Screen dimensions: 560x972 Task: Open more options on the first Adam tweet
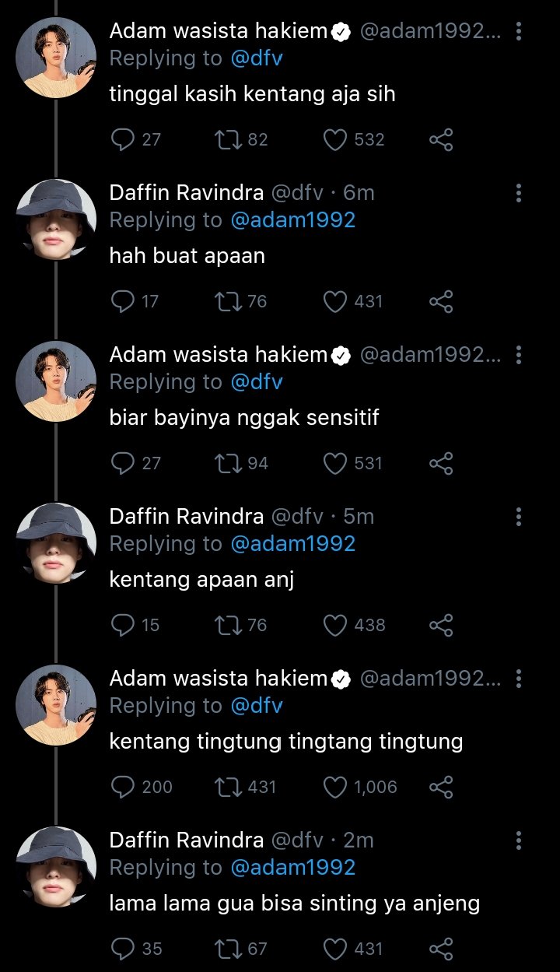[519, 31]
